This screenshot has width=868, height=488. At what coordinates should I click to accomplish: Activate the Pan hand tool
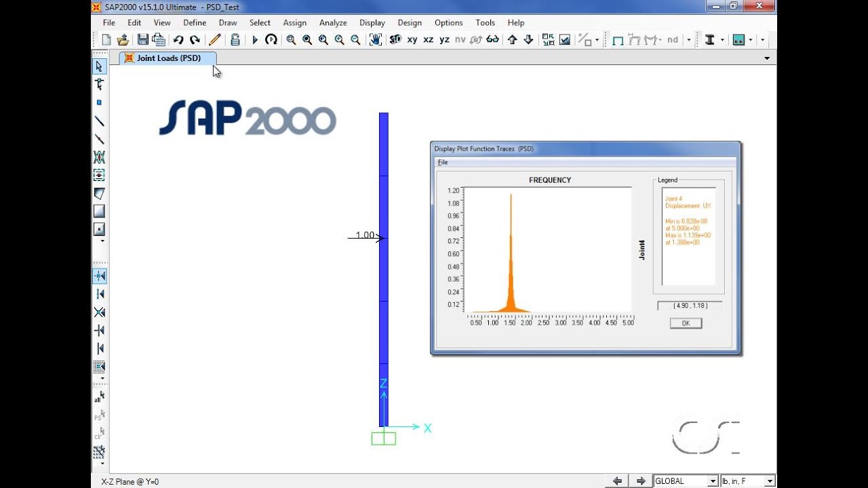[376, 40]
